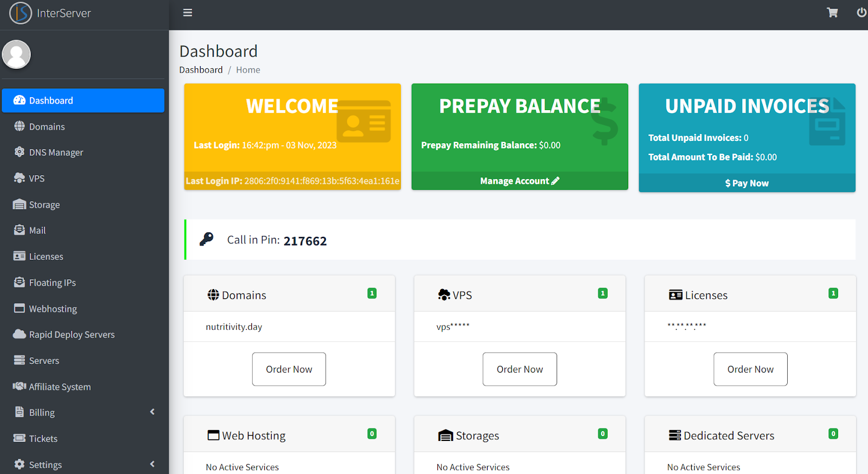Click the DNS Manager gear icon

point(20,152)
